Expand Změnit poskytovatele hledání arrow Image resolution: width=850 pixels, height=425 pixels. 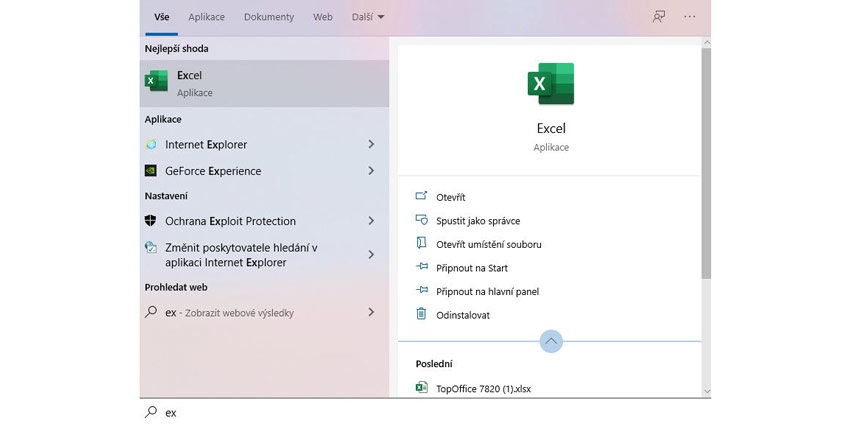(x=371, y=255)
